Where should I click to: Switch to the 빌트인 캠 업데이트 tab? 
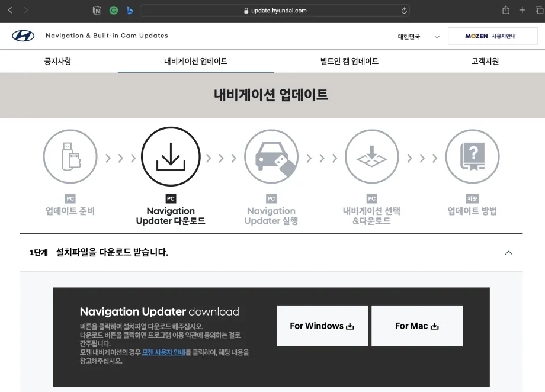coord(348,61)
